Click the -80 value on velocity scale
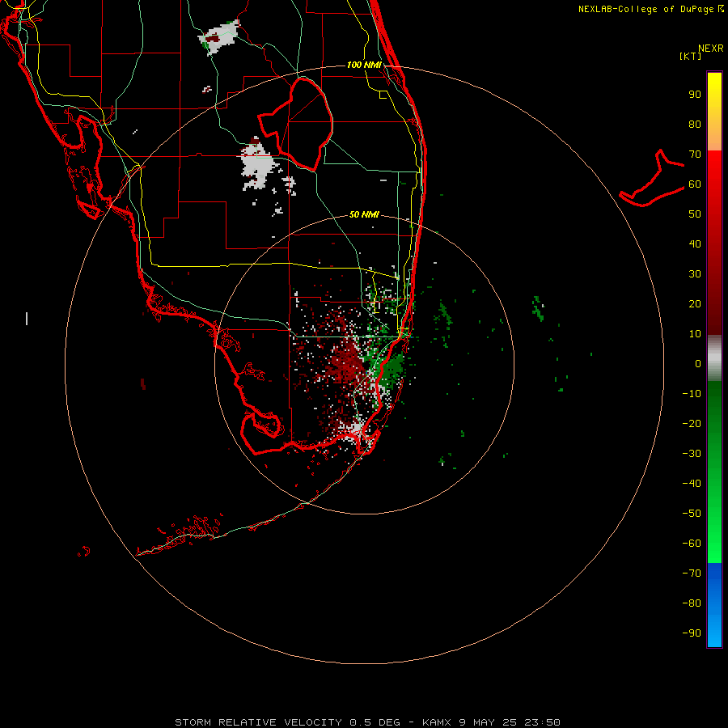Viewport: 728px width, 728px height. (x=692, y=603)
